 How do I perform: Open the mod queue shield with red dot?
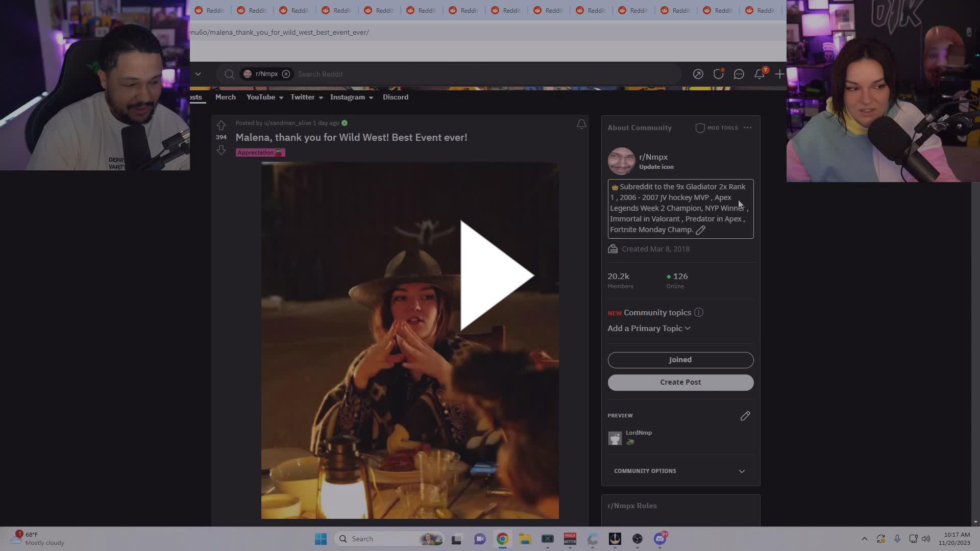[x=719, y=74]
